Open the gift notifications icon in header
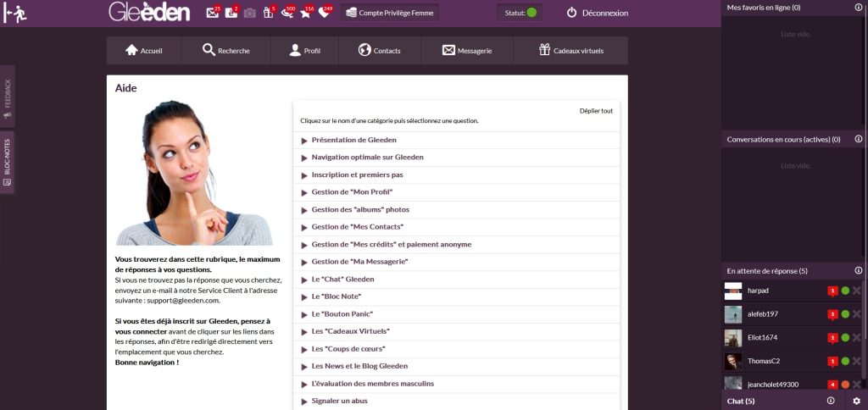 [268, 13]
